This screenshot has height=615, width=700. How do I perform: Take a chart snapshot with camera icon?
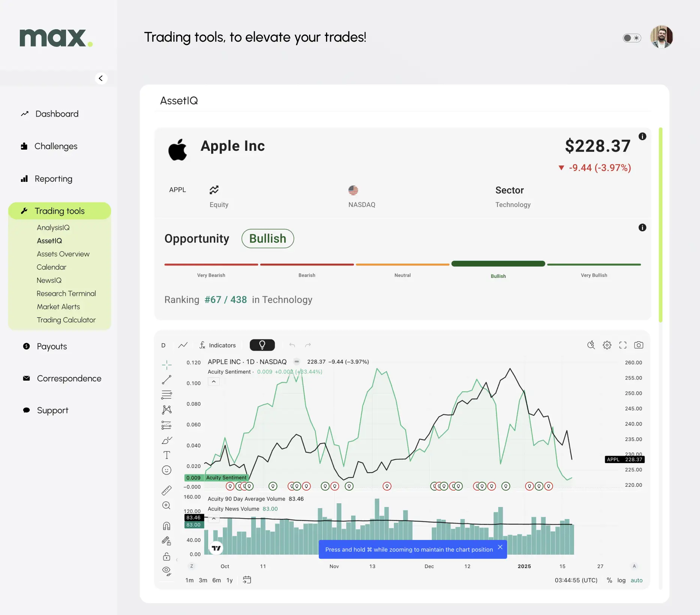(638, 345)
